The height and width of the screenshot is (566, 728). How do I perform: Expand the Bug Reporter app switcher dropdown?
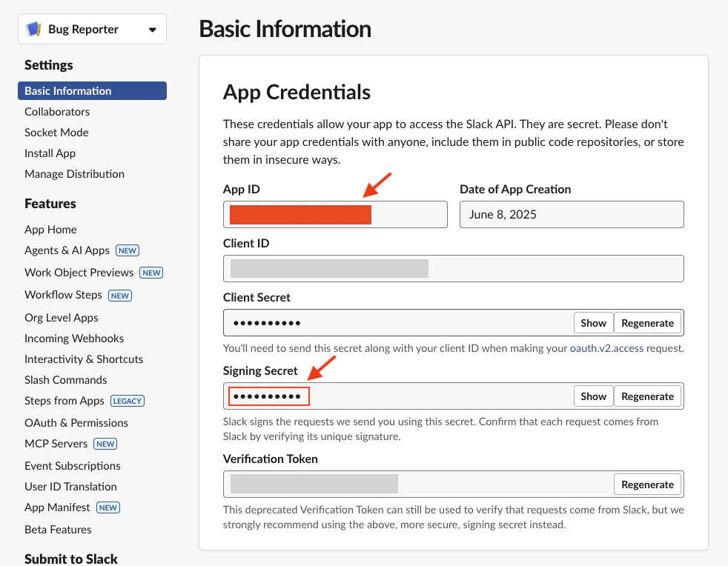tap(153, 29)
